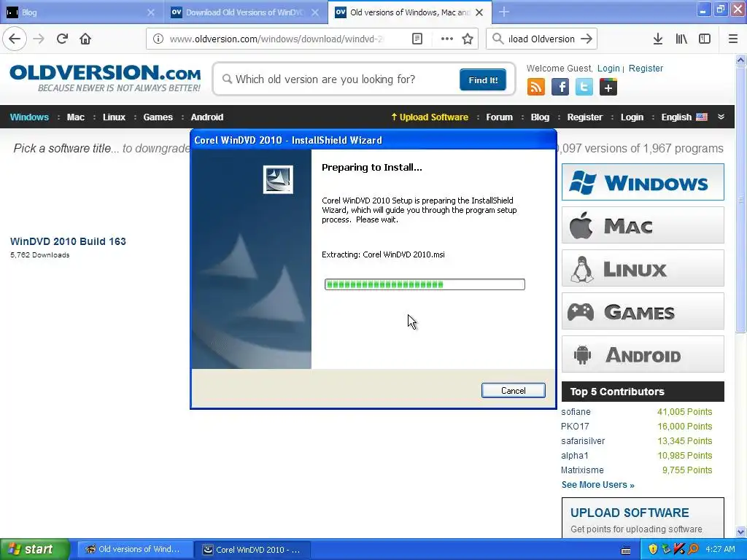Click the big LINUX platform button
The height and width of the screenshot is (560, 747).
643,268
